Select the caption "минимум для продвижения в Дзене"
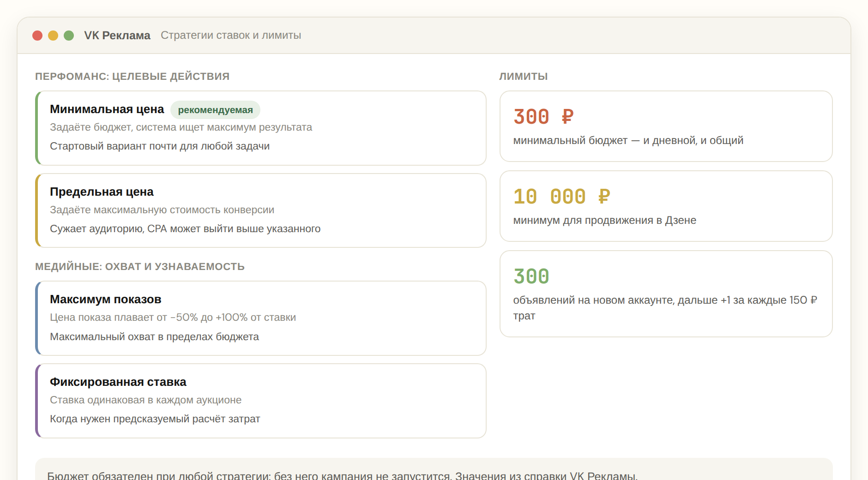 click(605, 220)
